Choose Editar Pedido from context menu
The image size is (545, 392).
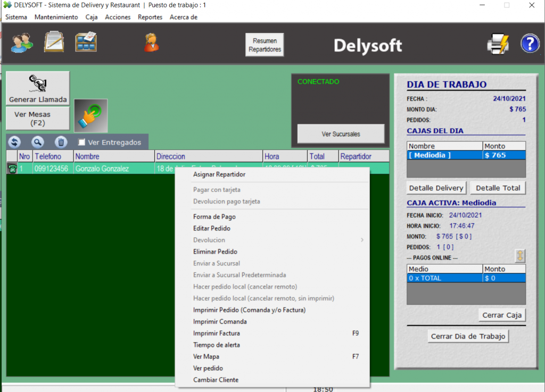[x=272, y=229]
